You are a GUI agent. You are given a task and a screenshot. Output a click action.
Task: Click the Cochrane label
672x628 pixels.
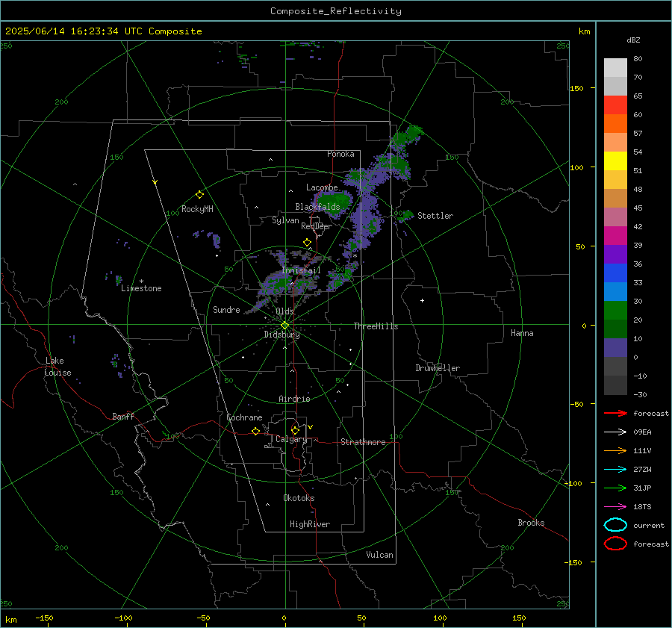coord(244,417)
